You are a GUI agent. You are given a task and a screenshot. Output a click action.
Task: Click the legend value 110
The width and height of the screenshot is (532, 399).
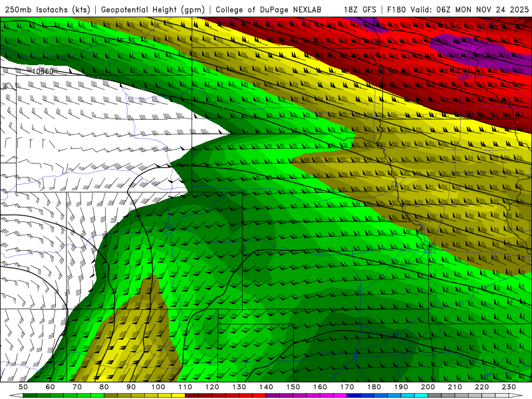[185, 387]
